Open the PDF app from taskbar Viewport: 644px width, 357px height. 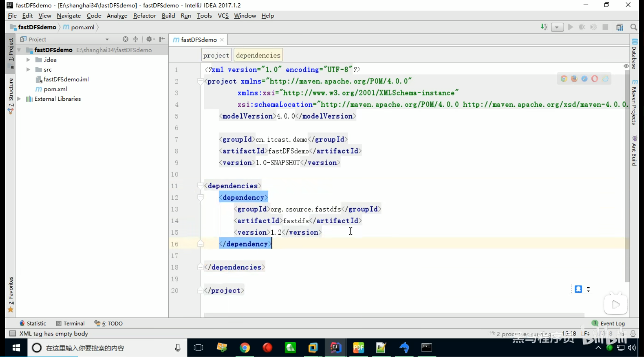point(358,348)
